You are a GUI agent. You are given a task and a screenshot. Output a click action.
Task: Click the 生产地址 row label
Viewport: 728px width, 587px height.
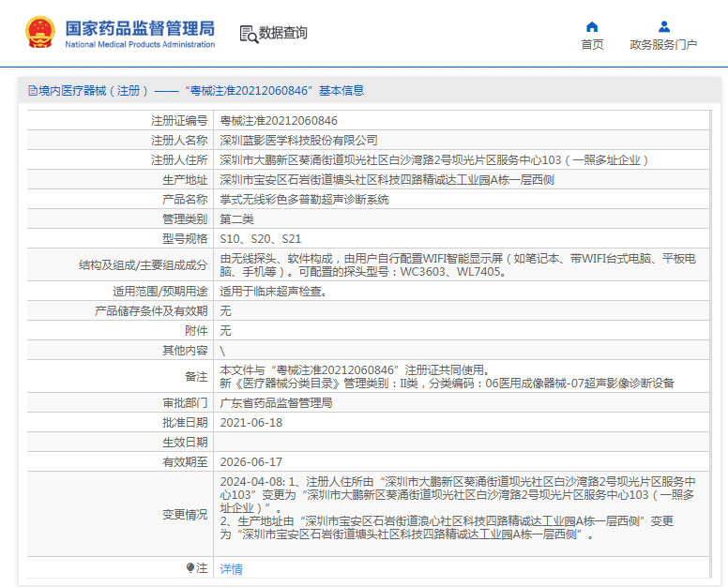click(185, 180)
